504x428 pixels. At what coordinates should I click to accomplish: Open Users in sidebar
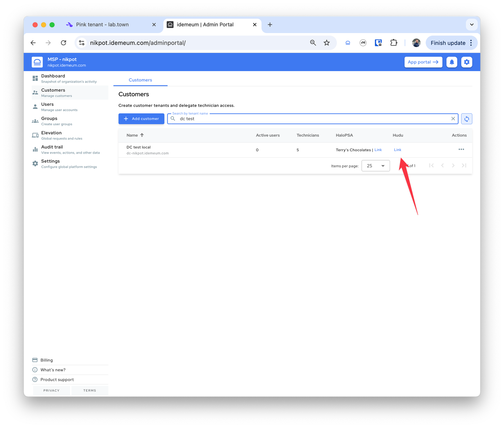click(70, 107)
